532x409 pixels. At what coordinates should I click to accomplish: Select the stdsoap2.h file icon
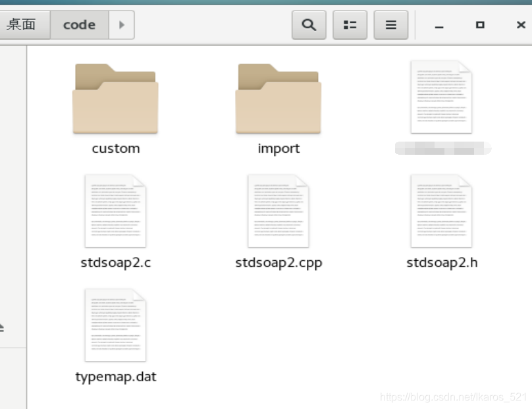tap(441, 211)
